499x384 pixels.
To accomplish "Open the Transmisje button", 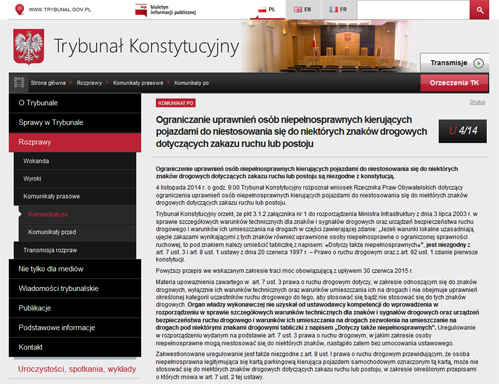I will [x=454, y=63].
